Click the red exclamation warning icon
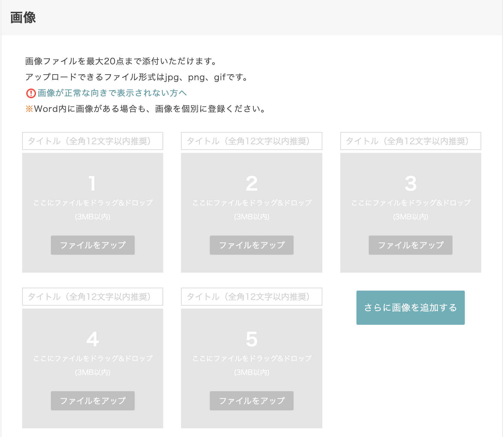This screenshot has width=504, height=437. click(x=31, y=93)
